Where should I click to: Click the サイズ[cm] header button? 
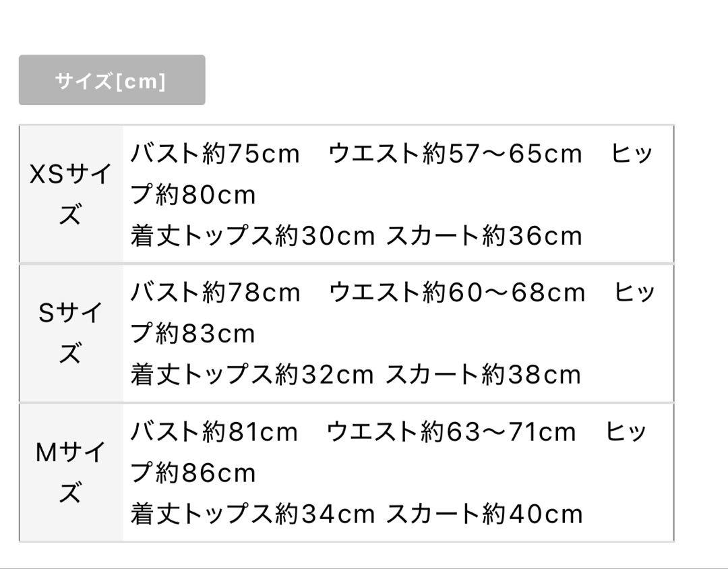(x=112, y=80)
